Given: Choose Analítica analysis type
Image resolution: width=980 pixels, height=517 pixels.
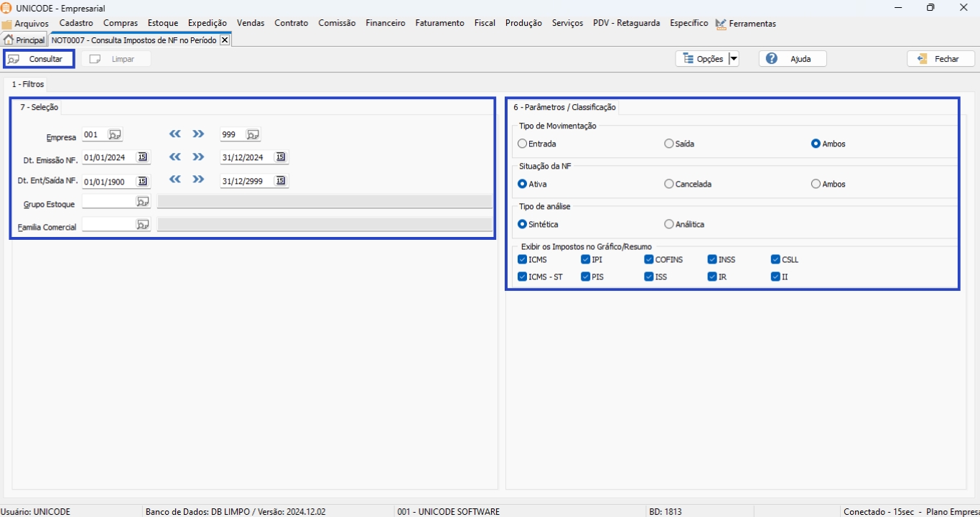Looking at the screenshot, I should (669, 224).
